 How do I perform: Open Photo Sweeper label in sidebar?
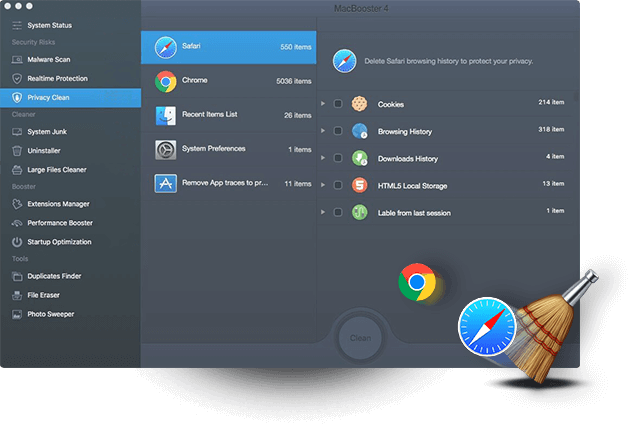51,314
